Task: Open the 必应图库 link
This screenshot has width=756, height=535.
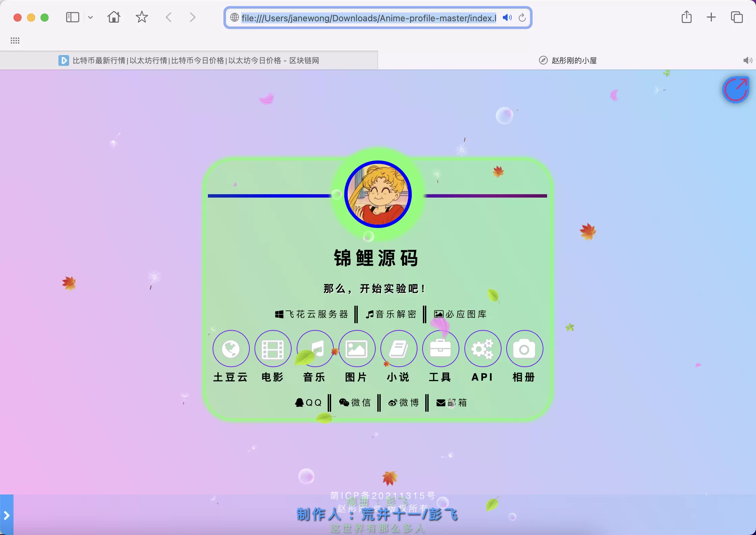Action: [460, 314]
